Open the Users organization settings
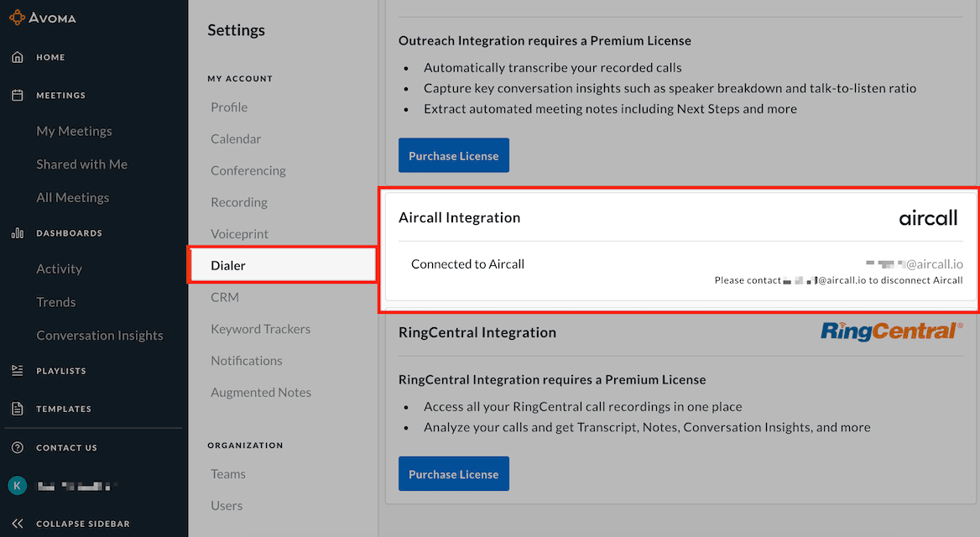The height and width of the screenshot is (537, 980). click(x=227, y=505)
